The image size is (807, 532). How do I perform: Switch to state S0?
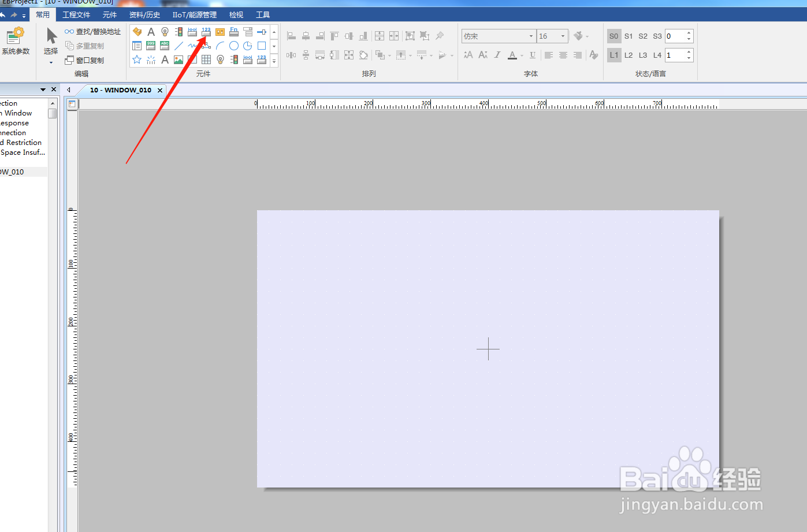(x=613, y=36)
